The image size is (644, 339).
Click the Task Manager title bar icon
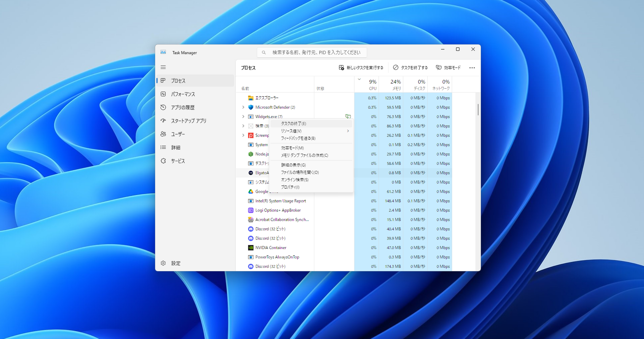(x=163, y=52)
